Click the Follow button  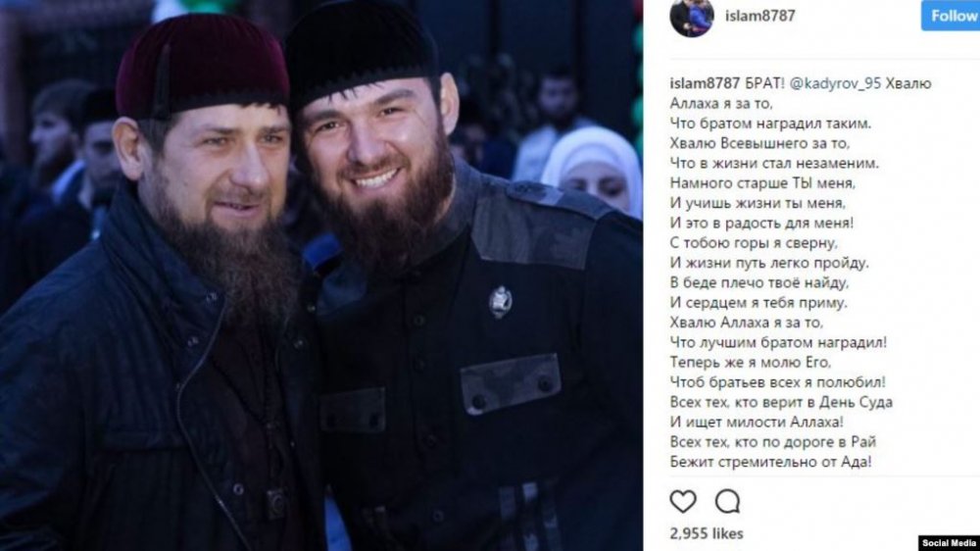pyautogui.click(x=951, y=15)
